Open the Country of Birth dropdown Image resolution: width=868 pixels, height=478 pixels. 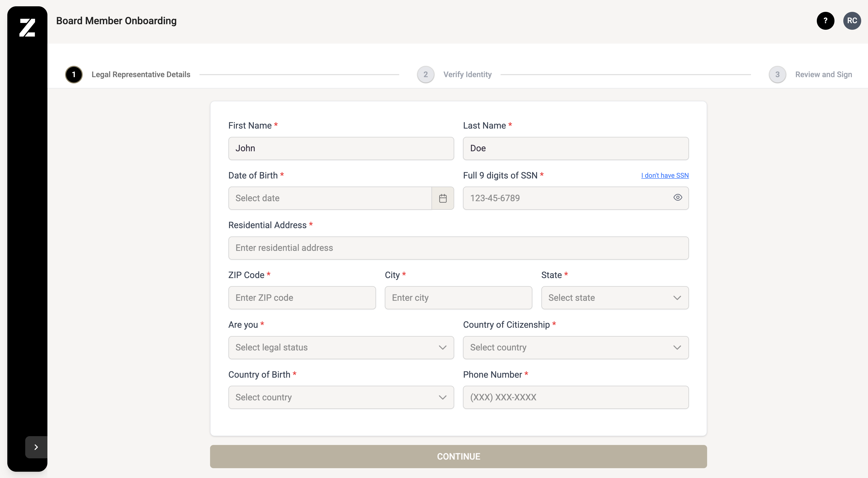coord(341,398)
